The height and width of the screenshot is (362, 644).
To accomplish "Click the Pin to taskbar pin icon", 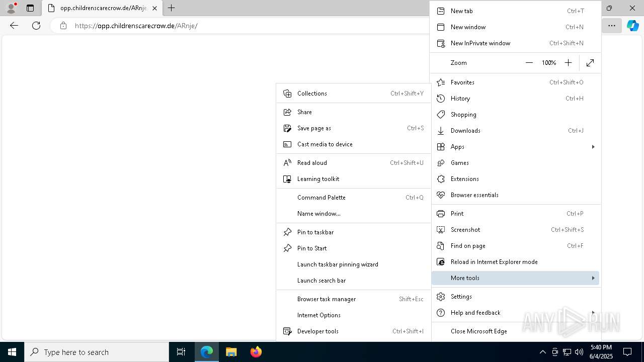I will click(x=287, y=232).
